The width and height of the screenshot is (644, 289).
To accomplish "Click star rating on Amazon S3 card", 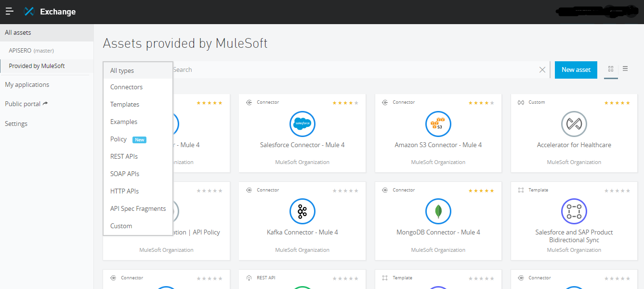I will tap(481, 103).
